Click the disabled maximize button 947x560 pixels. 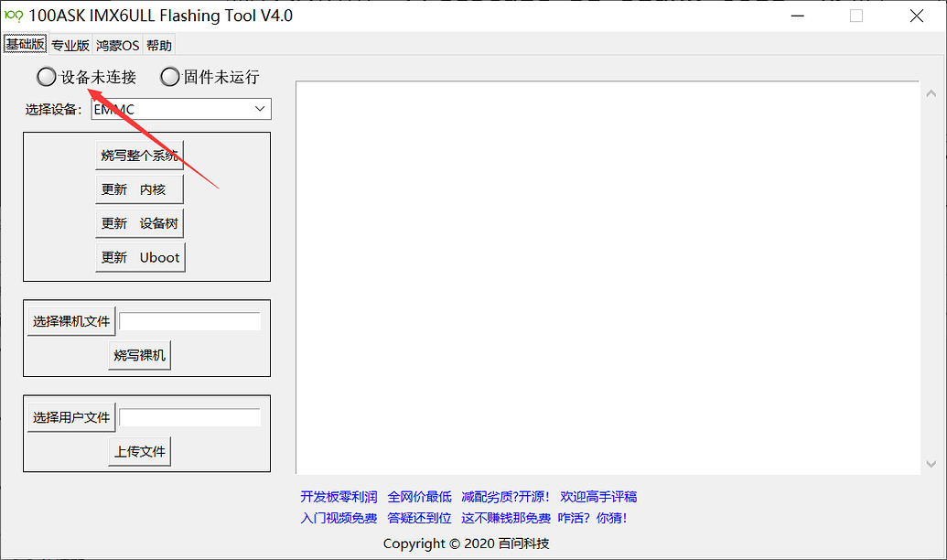pyautogui.click(x=856, y=16)
